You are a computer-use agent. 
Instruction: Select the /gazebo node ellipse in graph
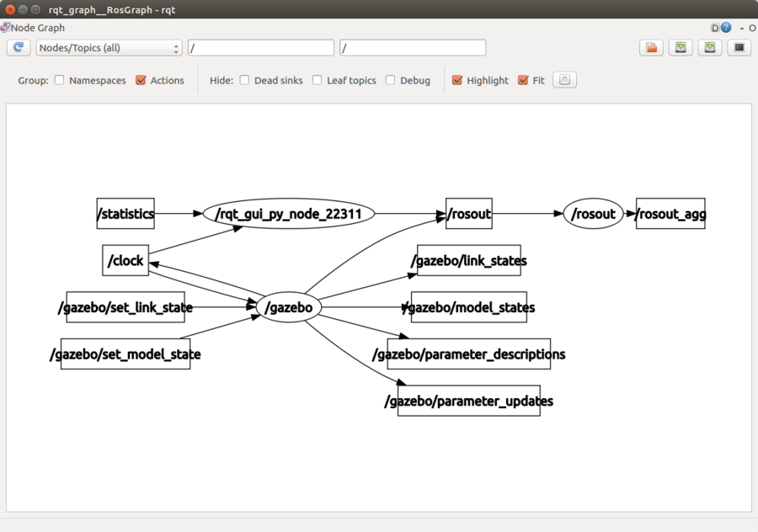(x=289, y=307)
